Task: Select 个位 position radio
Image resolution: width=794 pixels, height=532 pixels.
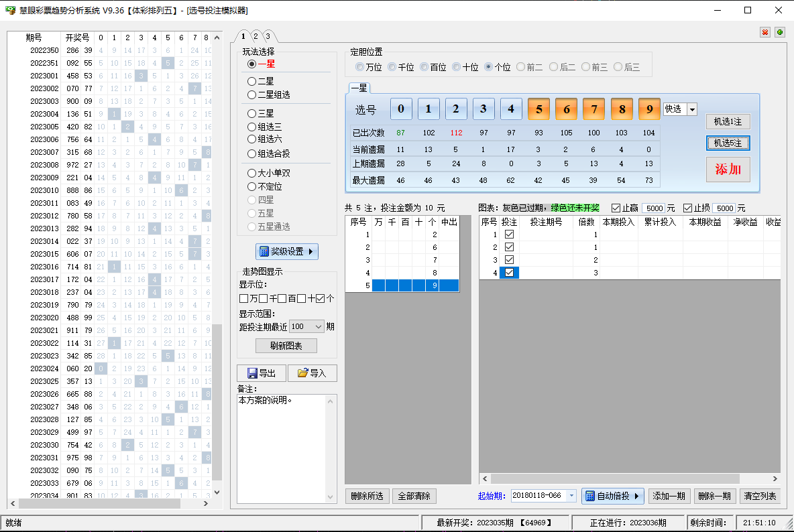Action: pyautogui.click(x=498, y=67)
